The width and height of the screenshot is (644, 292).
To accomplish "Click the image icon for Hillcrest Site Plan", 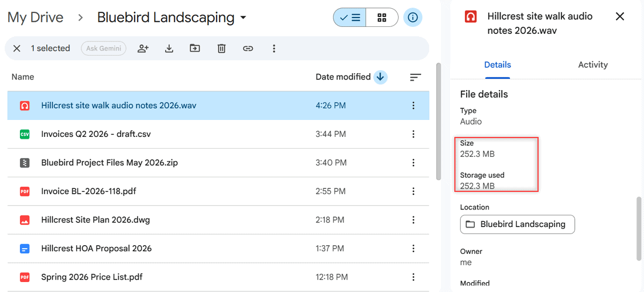I will pos(25,219).
